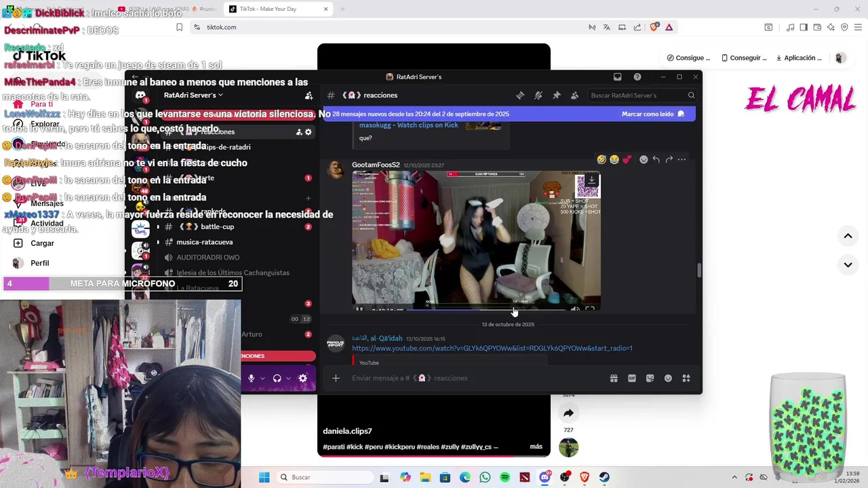Seek on Discord video progress bar

tap(485, 310)
